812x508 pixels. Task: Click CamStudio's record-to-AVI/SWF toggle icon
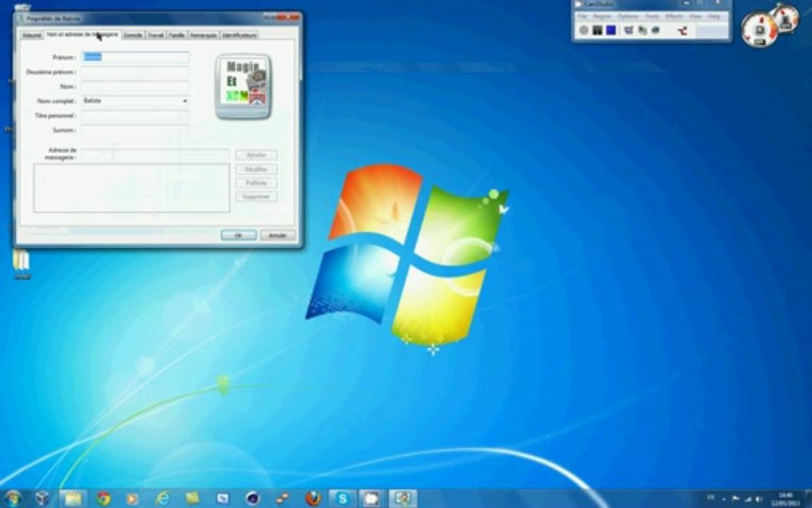(643, 30)
